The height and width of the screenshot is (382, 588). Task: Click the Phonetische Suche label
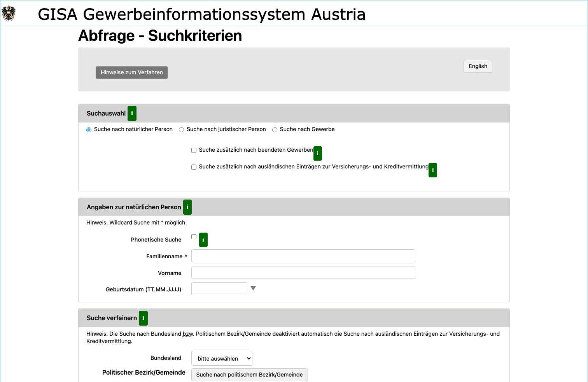click(x=156, y=240)
